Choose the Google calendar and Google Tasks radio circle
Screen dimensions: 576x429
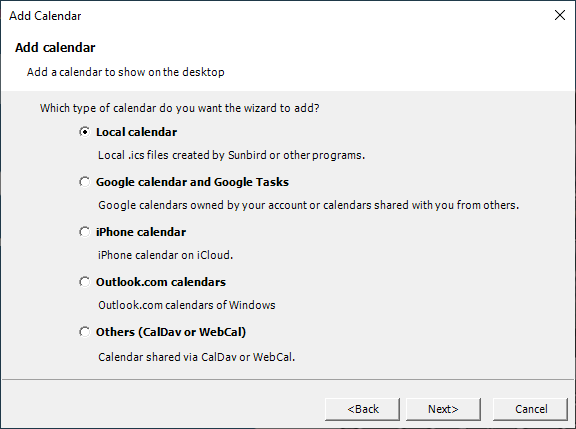pos(84,182)
